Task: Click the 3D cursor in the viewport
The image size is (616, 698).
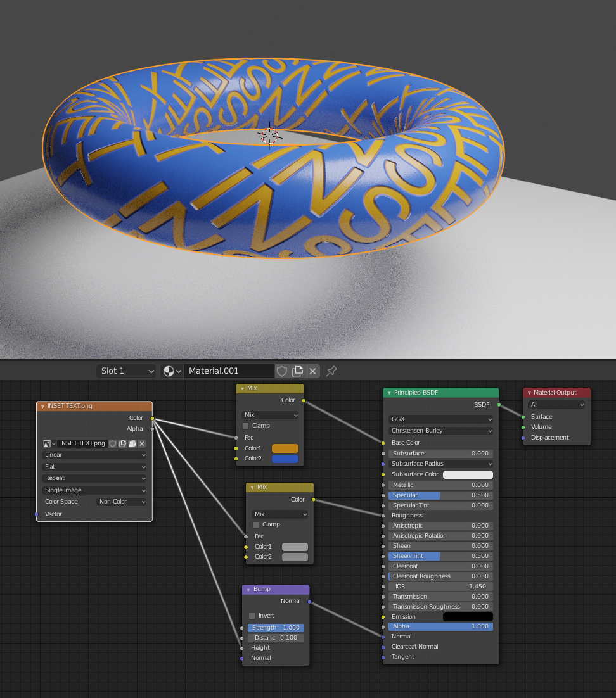Action: pos(269,136)
